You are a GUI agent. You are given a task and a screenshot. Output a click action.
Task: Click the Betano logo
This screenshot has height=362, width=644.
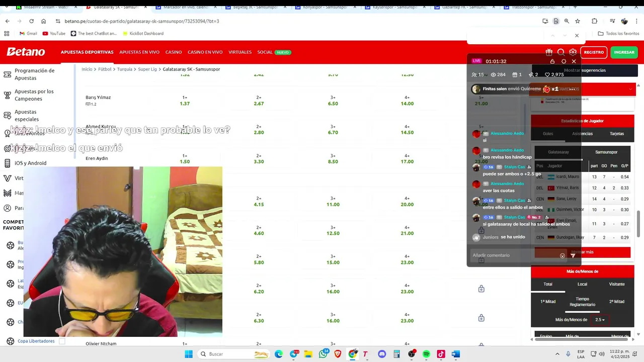pyautogui.click(x=26, y=52)
